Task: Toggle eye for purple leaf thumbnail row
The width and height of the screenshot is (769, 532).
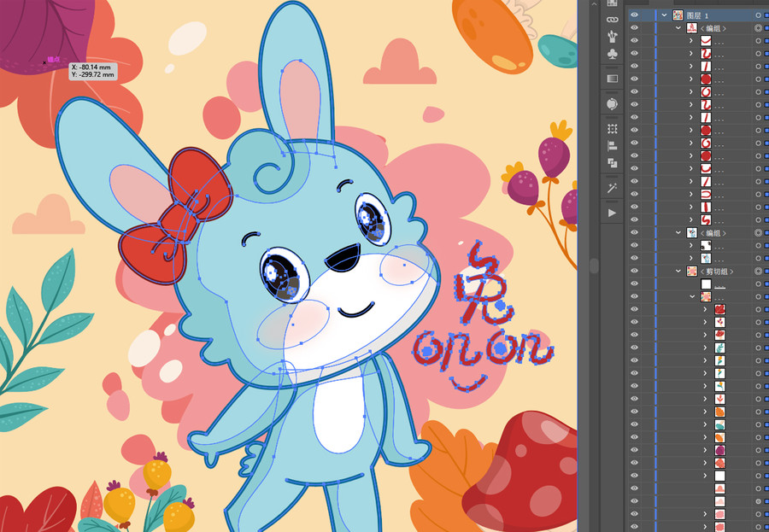Action: pyautogui.click(x=634, y=450)
